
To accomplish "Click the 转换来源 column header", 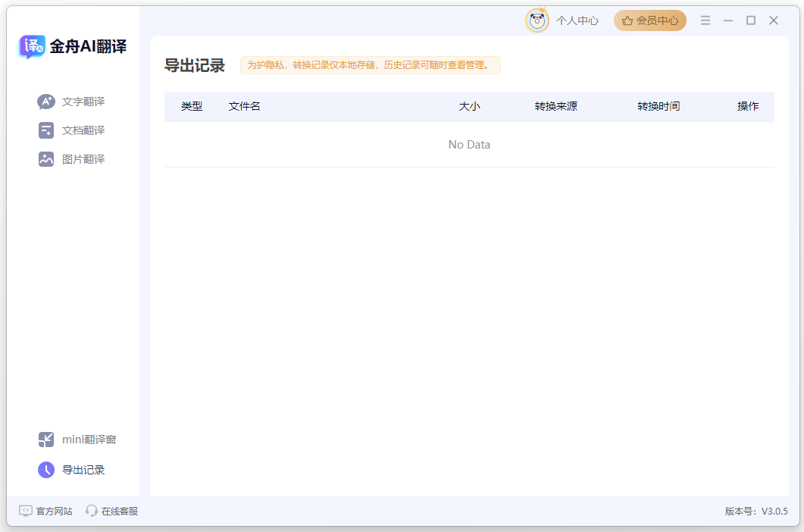I will pos(558,106).
